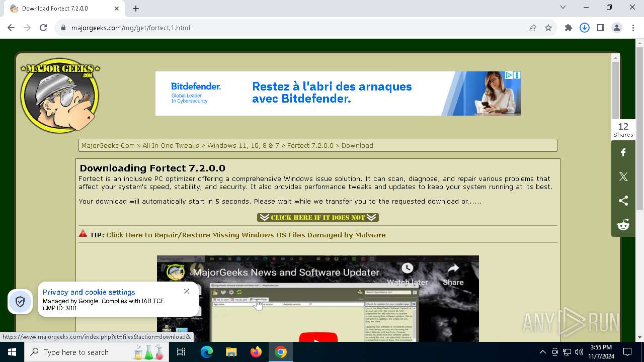Open Fortect 7.2.0.0 breadcrumb link

310,145
